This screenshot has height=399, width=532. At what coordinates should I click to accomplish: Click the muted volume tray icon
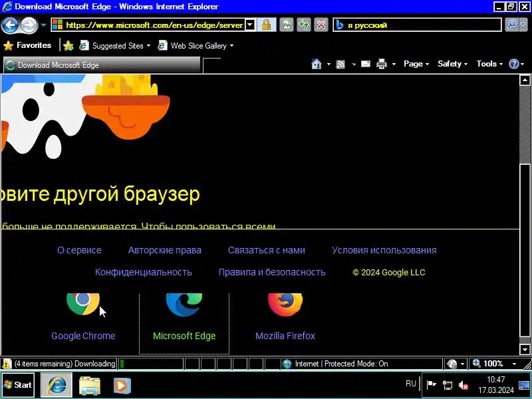point(464,385)
